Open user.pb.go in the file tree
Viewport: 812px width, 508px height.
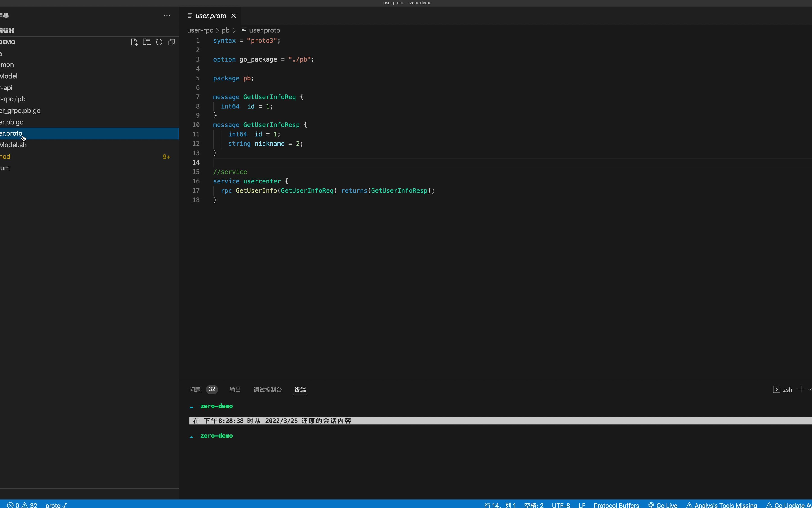click(12, 122)
